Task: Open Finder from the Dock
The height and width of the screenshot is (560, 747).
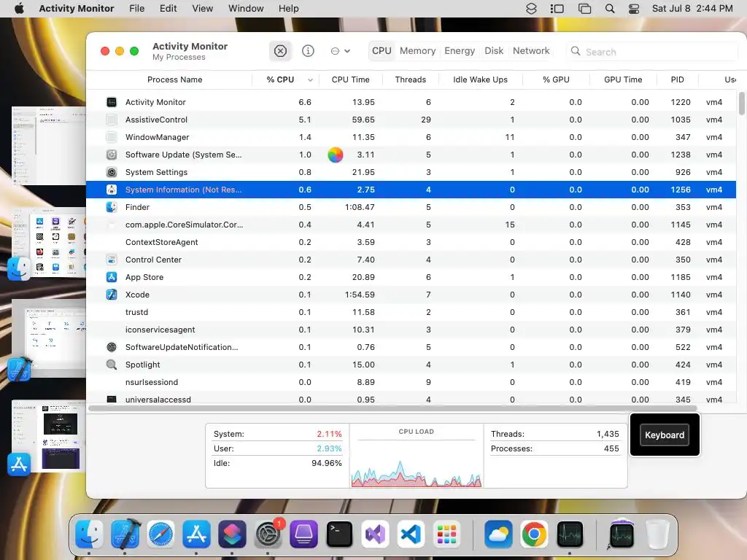Action: tap(89, 534)
